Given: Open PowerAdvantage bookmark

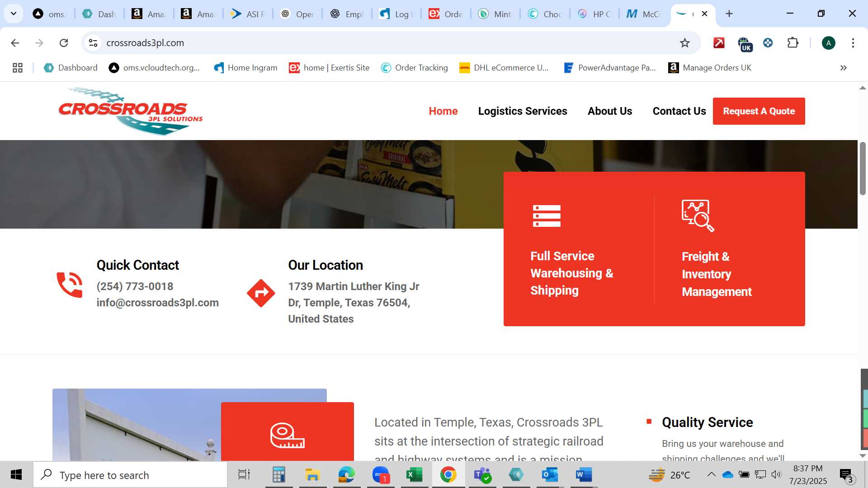Looking at the screenshot, I should click(609, 68).
